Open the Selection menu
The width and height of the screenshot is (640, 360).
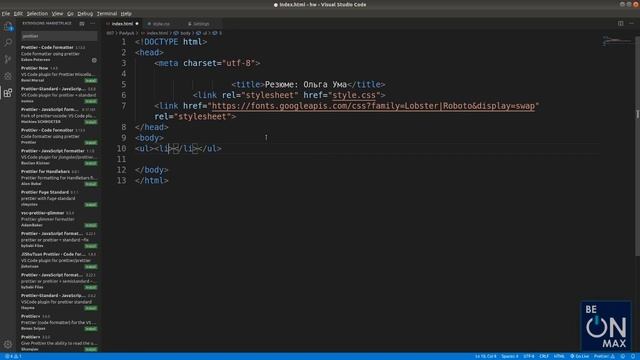[x=37, y=13]
